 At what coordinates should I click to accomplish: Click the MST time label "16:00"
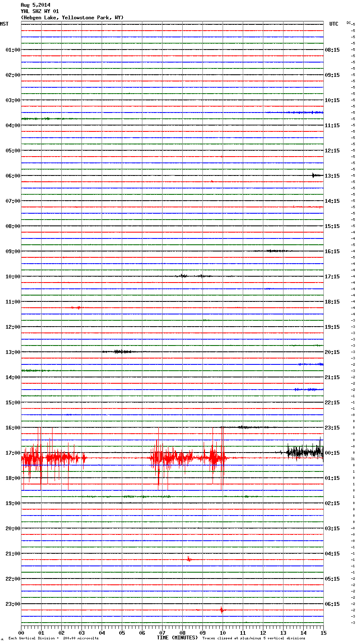pyautogui.click(x=13, y=428)
